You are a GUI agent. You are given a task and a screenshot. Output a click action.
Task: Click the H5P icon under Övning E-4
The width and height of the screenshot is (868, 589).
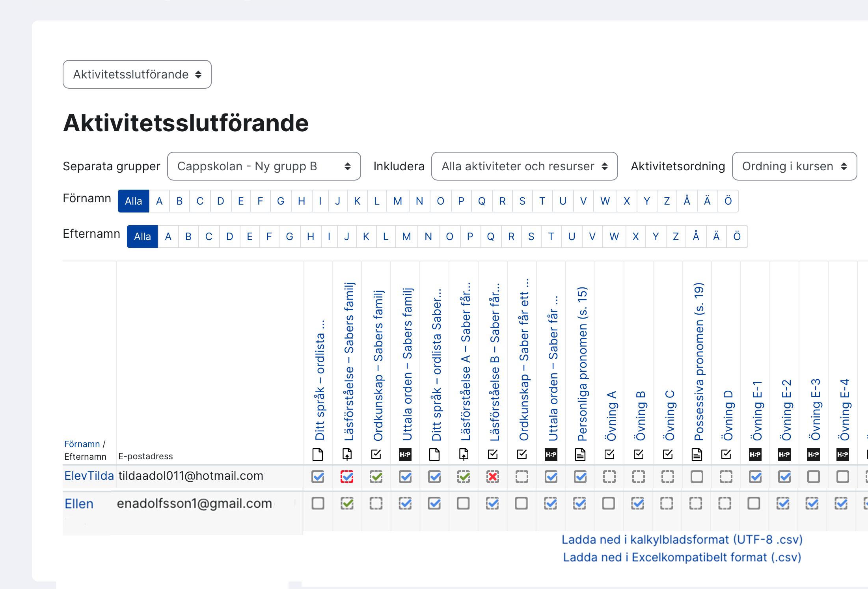click(x=843, y=455)
